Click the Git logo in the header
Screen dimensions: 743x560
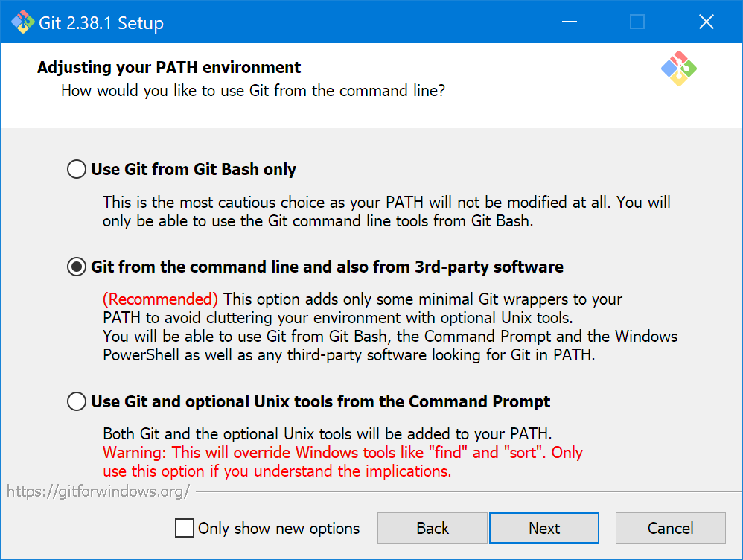click(678, 69)
